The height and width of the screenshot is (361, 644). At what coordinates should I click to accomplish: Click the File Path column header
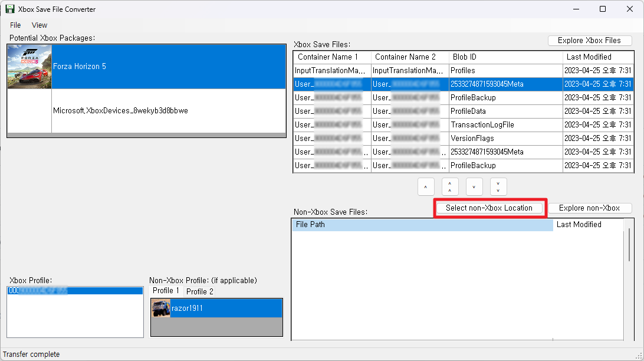pyautogui.click(x=422, y=225)
